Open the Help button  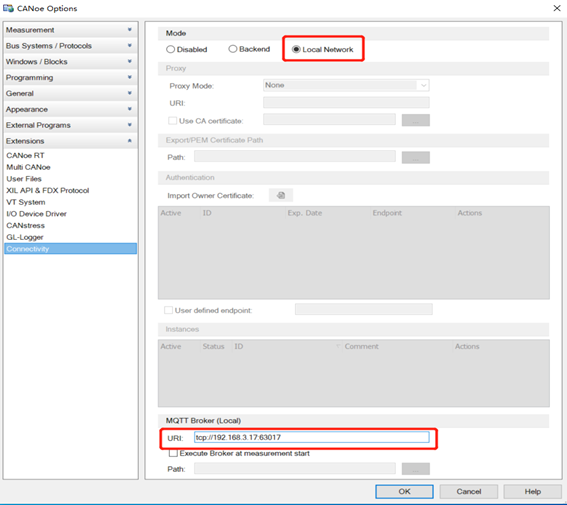click(x=533, y=491)
